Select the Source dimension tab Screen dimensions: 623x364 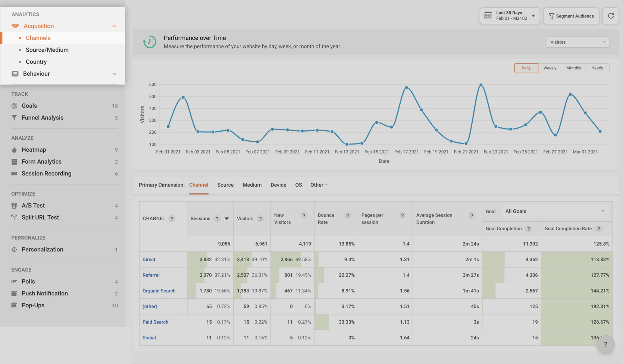(x=225, y=185)
